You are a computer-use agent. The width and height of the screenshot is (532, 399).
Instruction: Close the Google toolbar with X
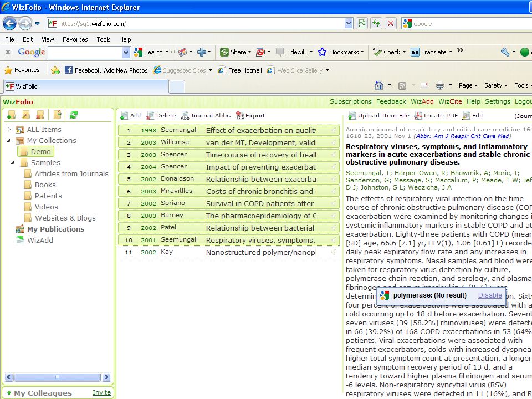(x=8, y=52)
